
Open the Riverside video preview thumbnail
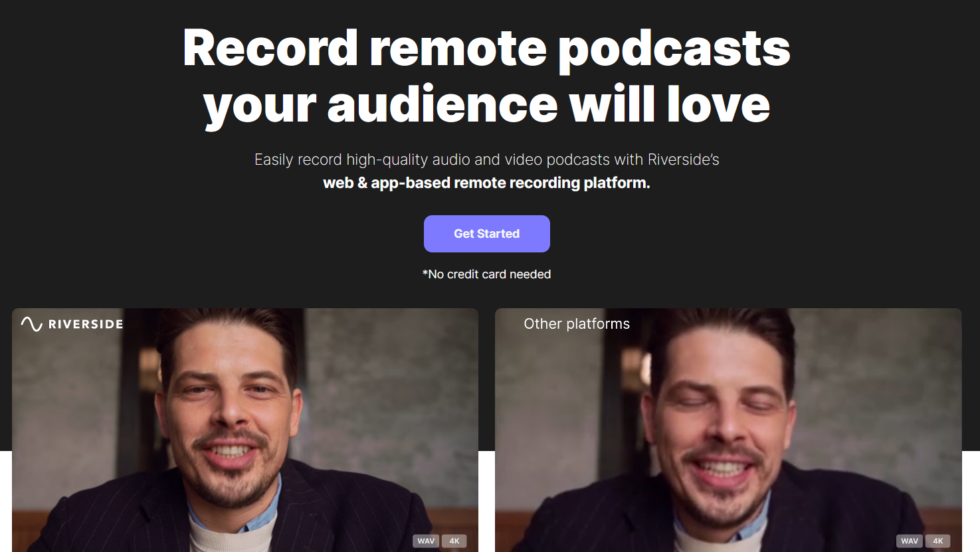pyautogui.click(x=245, y=430)
